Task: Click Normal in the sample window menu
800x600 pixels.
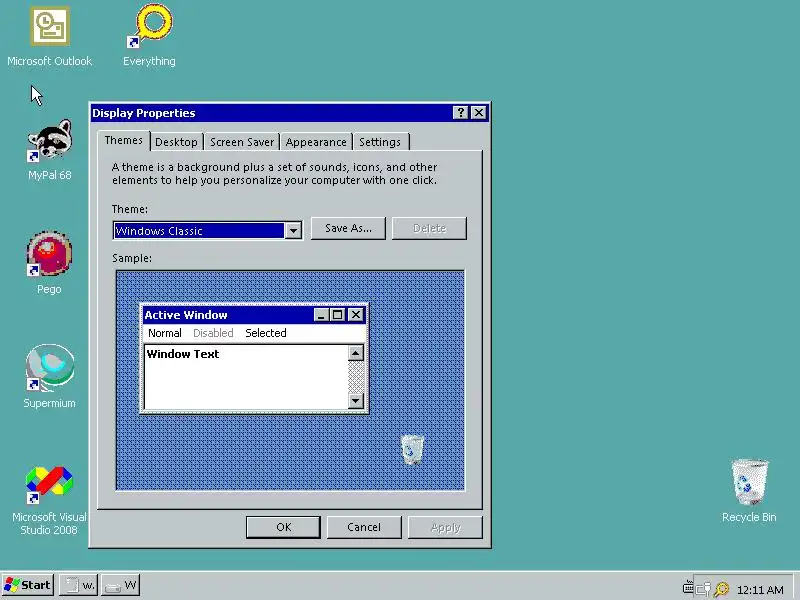Action: [165, 333]
